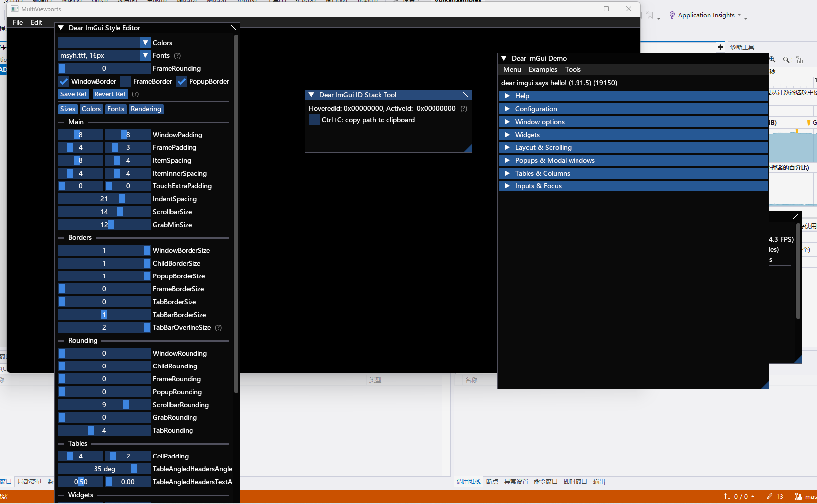Open the Colors combo dropdown arrow
Viewport: 817px width, 504px height.
145,43
